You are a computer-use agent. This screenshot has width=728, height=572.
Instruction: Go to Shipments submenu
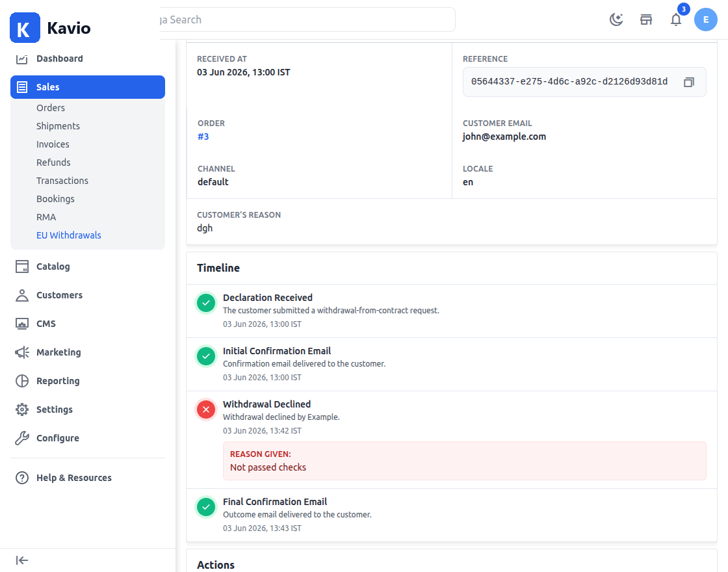coord(58,126)
